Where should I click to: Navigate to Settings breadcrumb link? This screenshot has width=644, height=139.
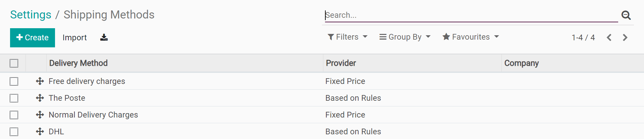(x=31, y=15)
